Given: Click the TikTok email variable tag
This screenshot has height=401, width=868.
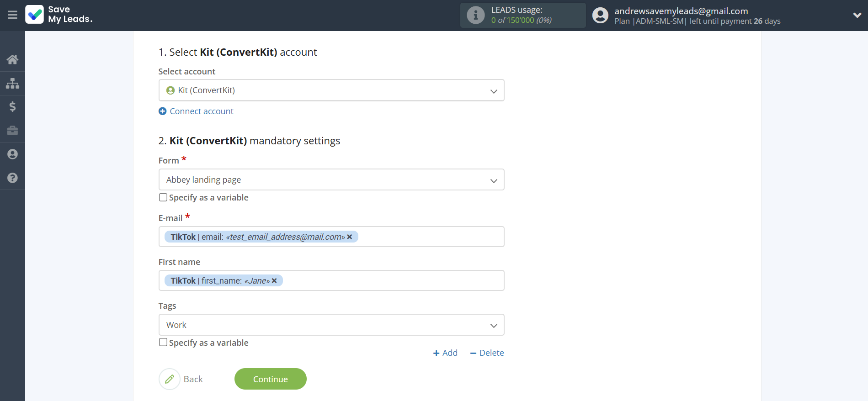Looking at the screenshot, I should 261,237.
